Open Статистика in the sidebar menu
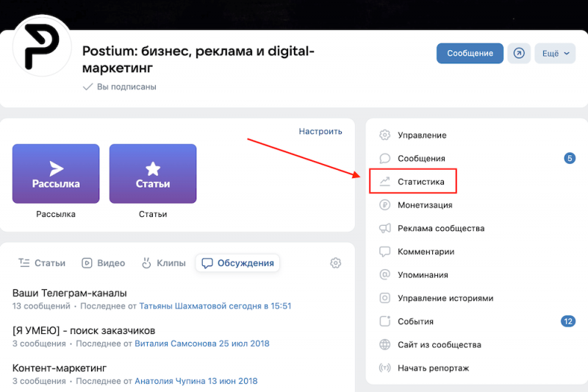The height and width of the screenshot is (392, 588). coord(420,182)
